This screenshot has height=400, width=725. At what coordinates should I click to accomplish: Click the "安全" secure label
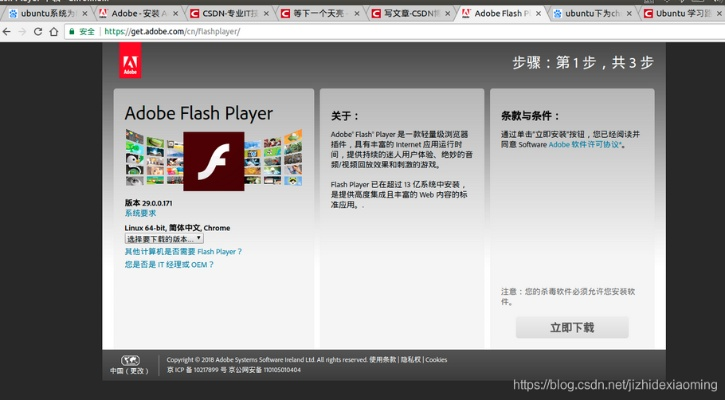tap(87, 31)
